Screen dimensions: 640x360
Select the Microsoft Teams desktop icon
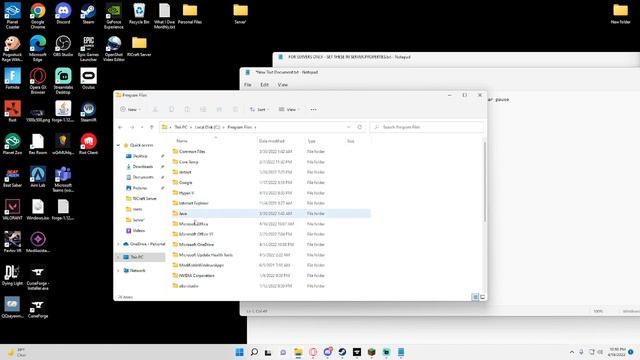[x=63, y=179]
